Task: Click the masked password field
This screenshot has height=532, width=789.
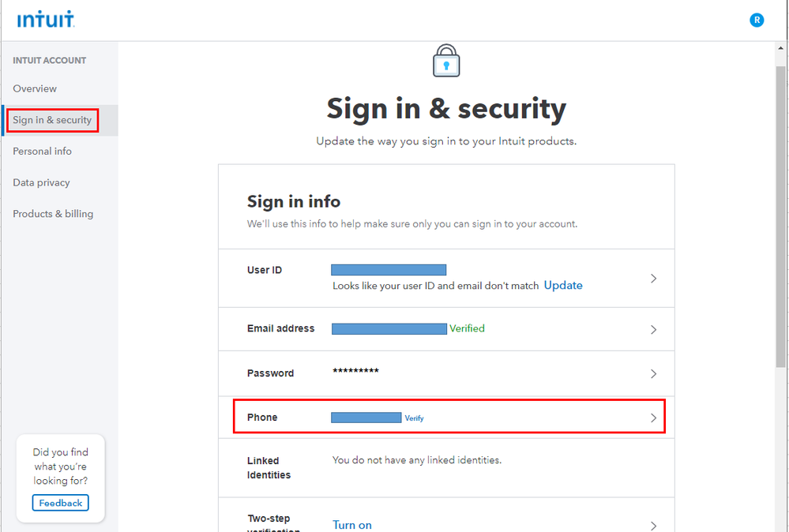Action: coord(355,372)
